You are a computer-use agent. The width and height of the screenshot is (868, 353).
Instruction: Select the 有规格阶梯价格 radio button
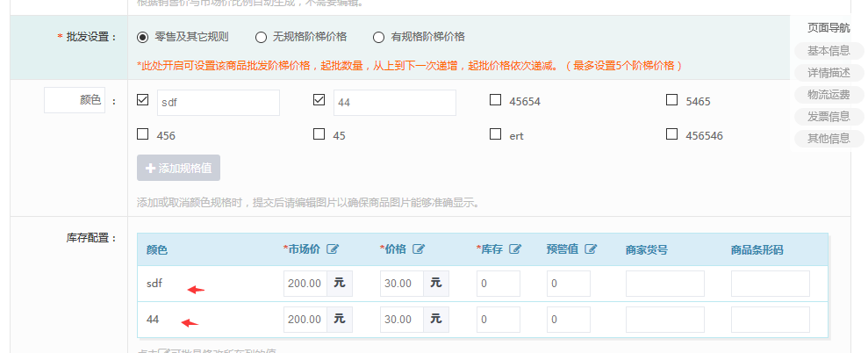[378, 38]
